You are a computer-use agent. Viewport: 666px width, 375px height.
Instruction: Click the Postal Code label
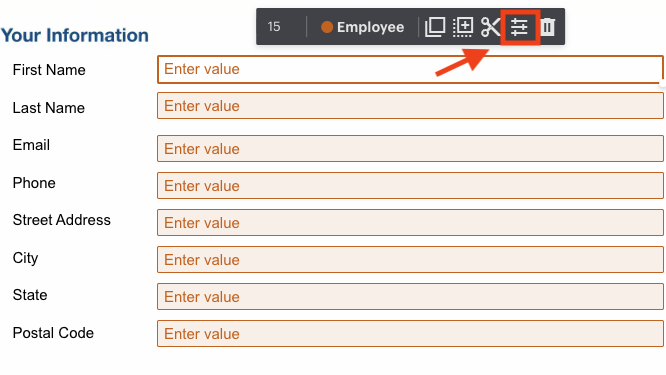coord(53,333)
